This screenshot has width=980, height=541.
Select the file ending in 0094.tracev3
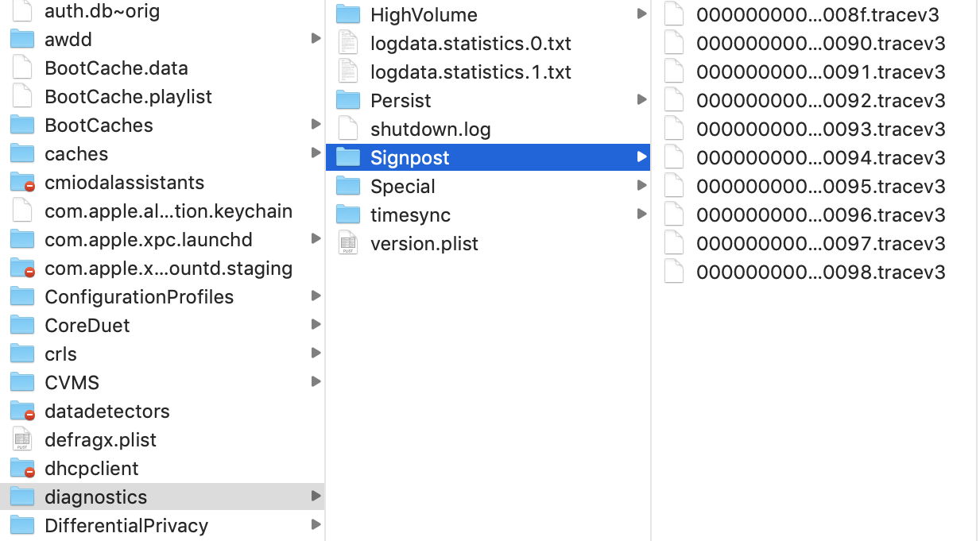click(x=820, y=157)
